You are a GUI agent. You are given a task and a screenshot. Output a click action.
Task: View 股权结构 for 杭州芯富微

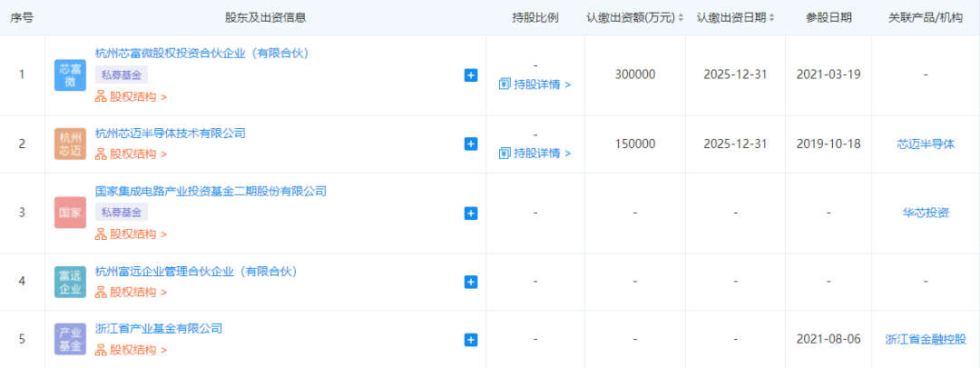132,97
